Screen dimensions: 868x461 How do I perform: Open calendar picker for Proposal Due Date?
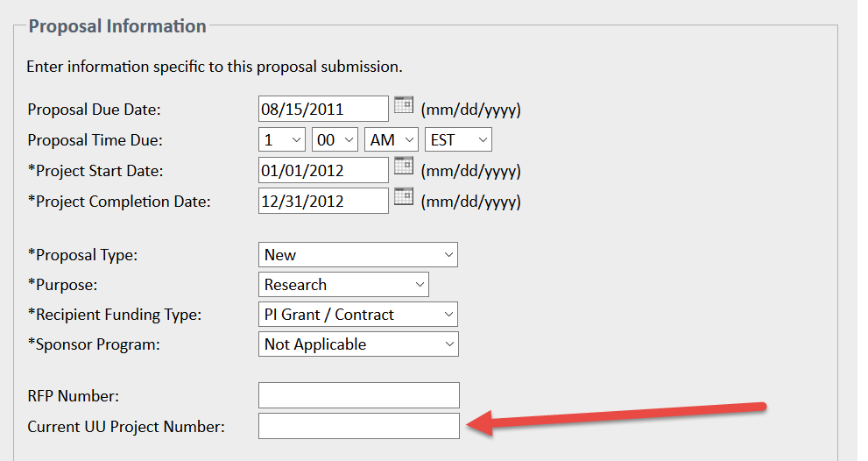click(403, 105)
